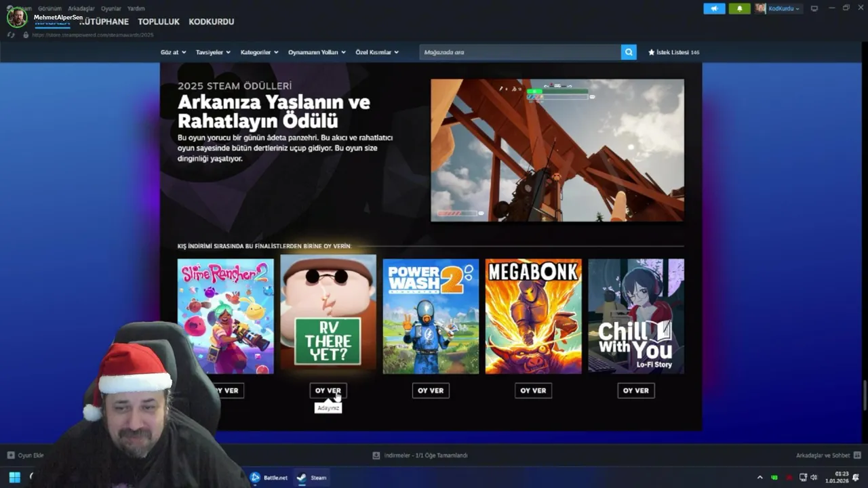
Task: Open the green notifications bell
Action: pos(739,8)
